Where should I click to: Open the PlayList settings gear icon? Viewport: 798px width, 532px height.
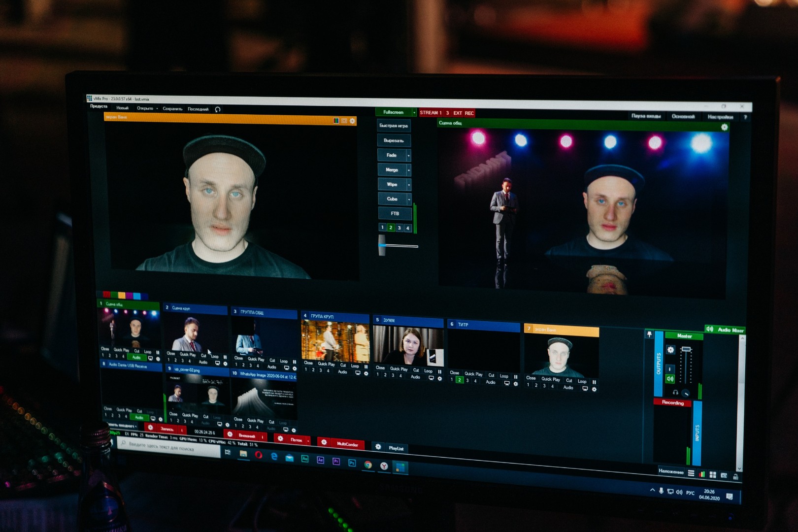tap(378, 447)
